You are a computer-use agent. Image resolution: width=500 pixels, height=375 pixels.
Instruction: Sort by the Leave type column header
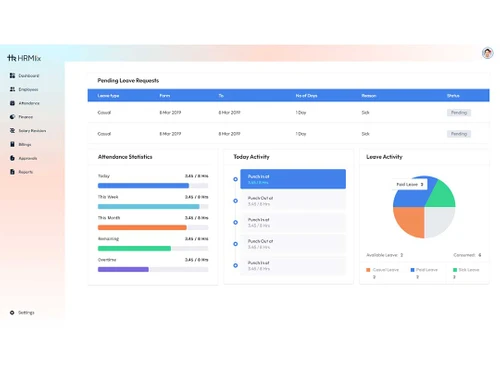click(x=108, y=96)
